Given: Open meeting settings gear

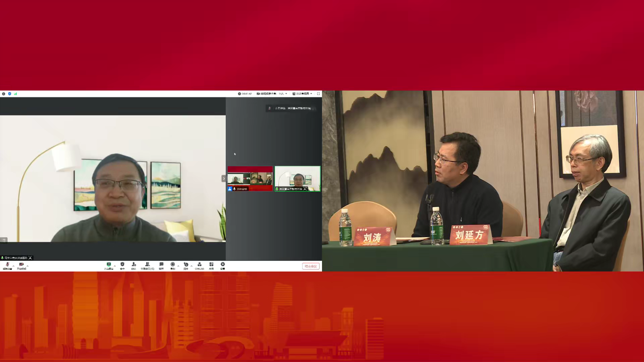Looking at the screenshot, I should tap(222, 266).
